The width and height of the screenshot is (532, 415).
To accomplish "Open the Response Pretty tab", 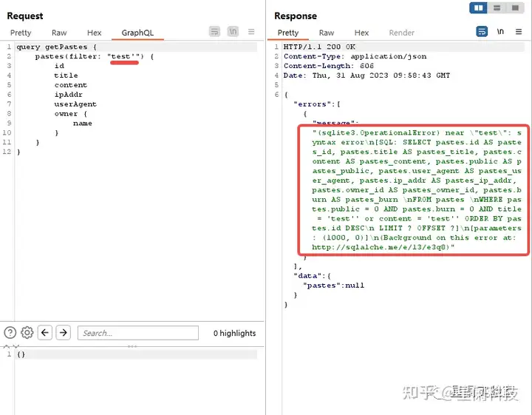I will click(x=288, y=33).
